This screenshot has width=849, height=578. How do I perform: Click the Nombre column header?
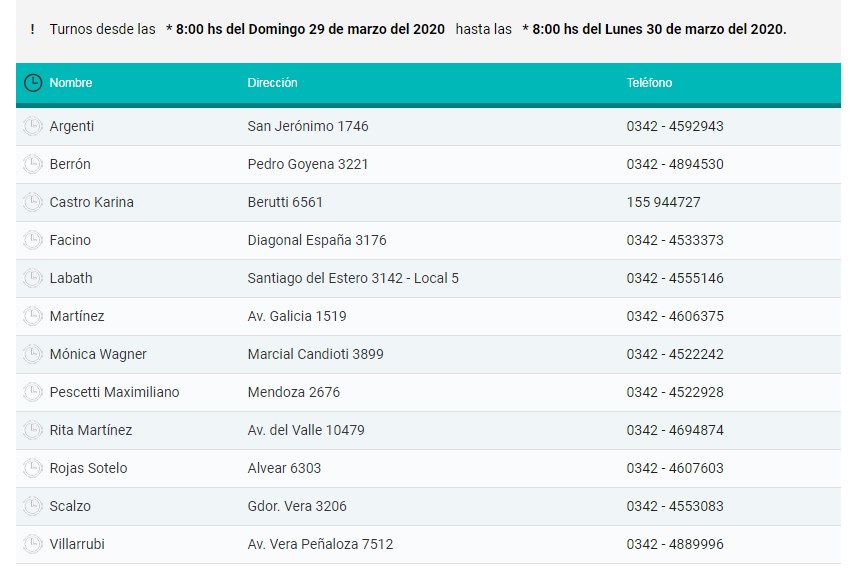pyautogui.click(x=71, y=83)
